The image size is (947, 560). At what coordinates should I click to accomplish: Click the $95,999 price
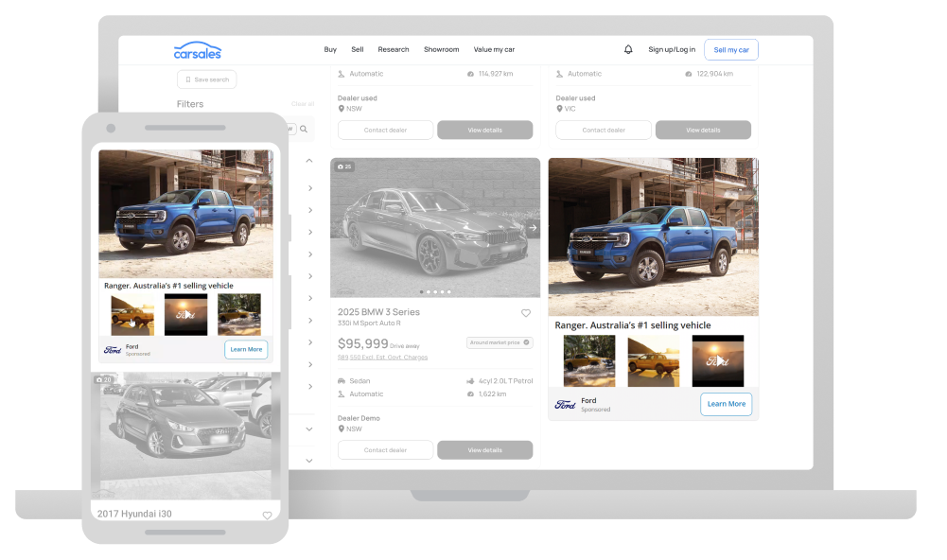[363, 343]
